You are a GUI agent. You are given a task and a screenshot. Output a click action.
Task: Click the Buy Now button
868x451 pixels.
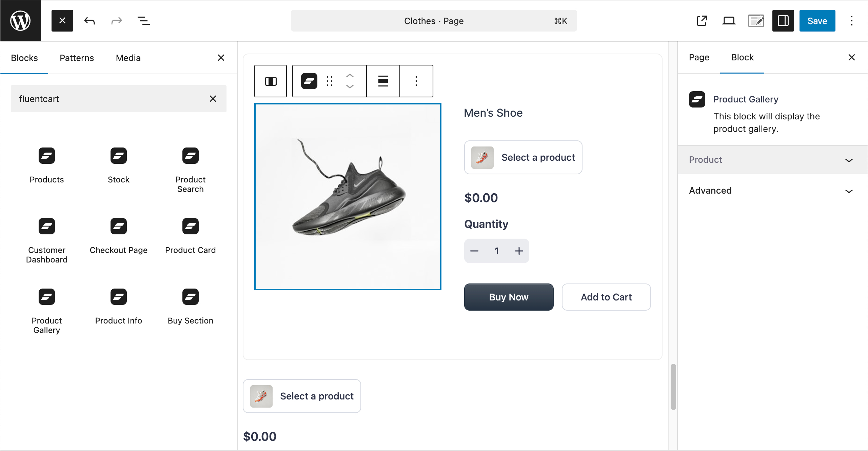[x=509, y=297]
